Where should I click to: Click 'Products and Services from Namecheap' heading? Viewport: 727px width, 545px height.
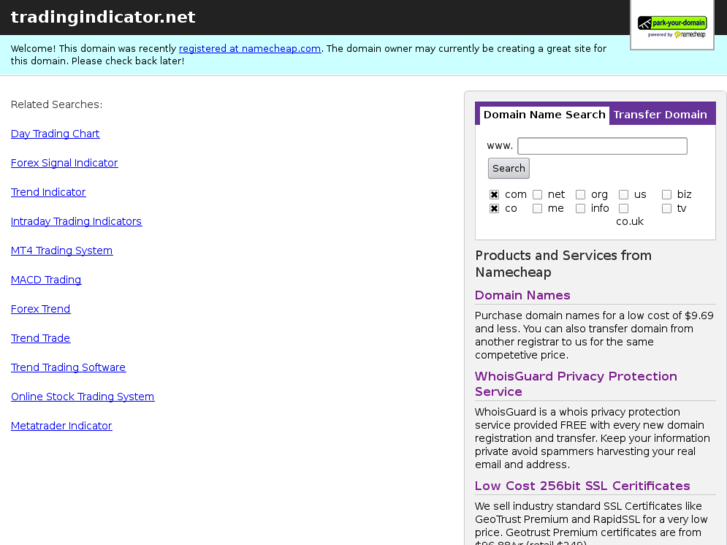(563, 263)
